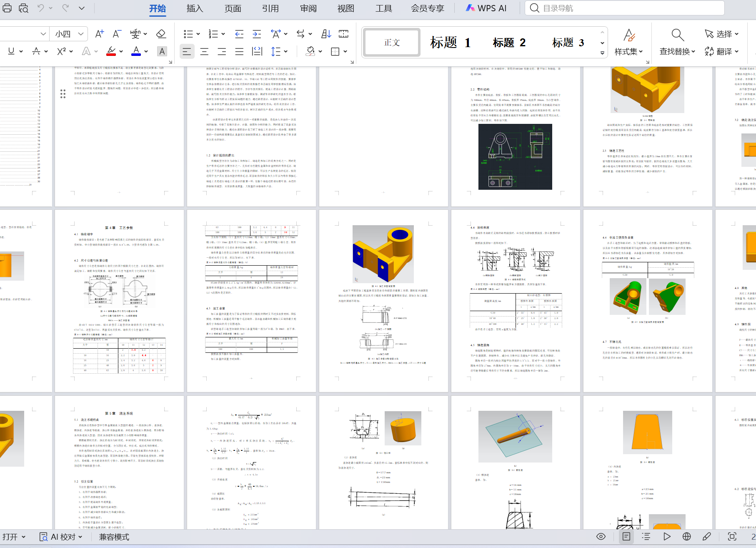
Task: Toggle the outline navigation pane
Action: [646, 537]
